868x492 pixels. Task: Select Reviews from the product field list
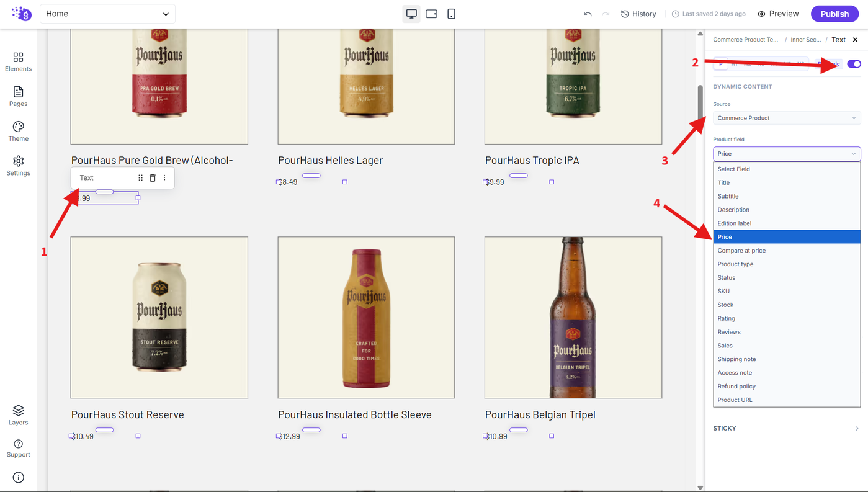[787, 332]
